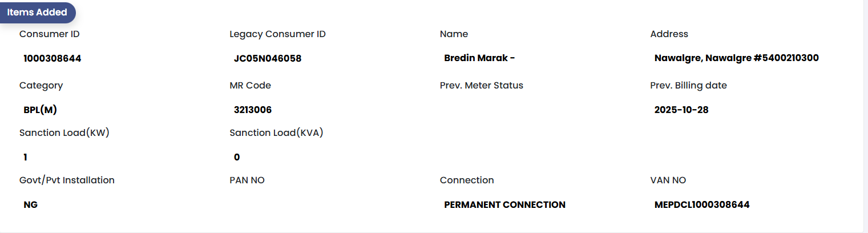Click the Prev. Meter Status label
This screenshot has height=233, width=868.
click(481, 86)
